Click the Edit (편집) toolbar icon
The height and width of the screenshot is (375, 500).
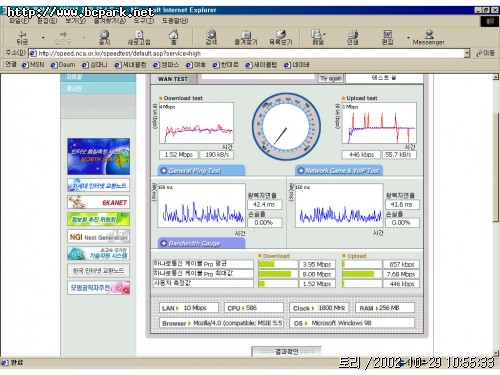(x=387, y=38)
